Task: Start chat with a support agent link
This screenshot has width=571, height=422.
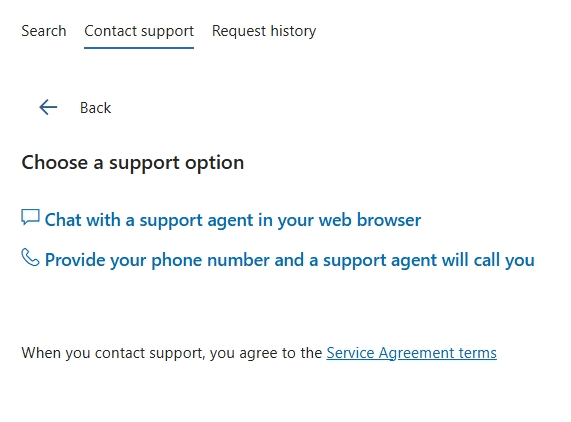Action: pyautogui.click(x=233, y=220)
